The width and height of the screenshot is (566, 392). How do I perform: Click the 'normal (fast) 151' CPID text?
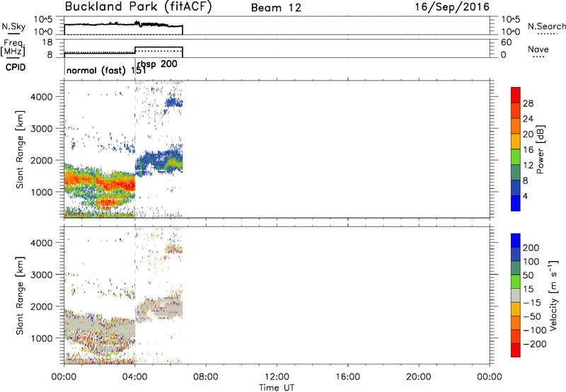click(x=106, y=70)
